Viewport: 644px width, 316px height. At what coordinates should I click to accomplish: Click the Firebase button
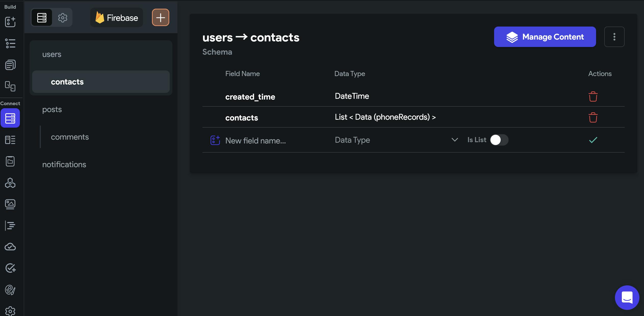[x=117, y=18]
